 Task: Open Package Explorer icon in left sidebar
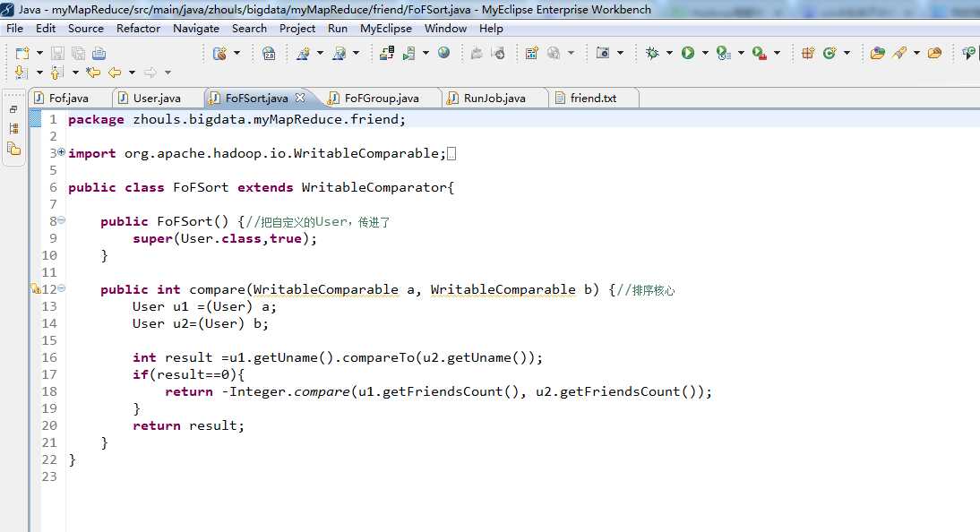[x=13, y=149]
